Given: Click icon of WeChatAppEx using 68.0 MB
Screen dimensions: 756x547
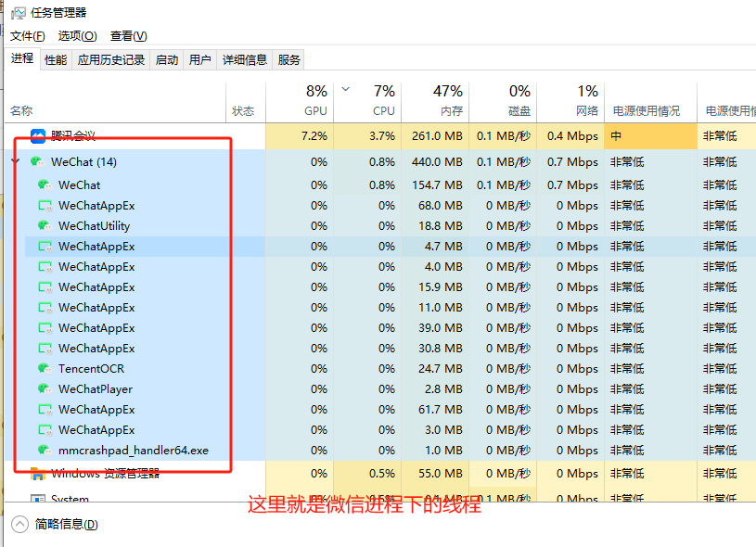Looking at the screenshot, I should coord(45,206).
